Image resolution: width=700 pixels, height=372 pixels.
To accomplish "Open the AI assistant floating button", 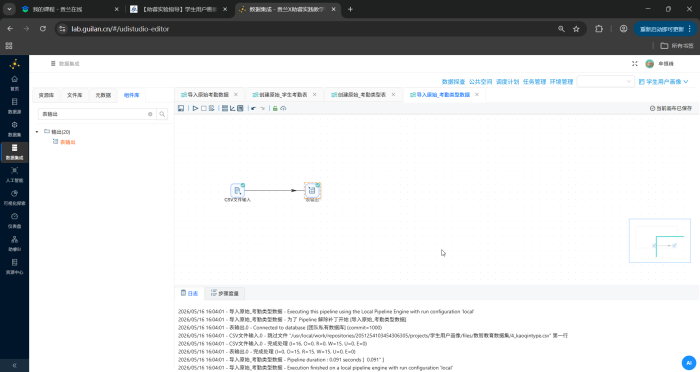I will click(x=689, y=363).
